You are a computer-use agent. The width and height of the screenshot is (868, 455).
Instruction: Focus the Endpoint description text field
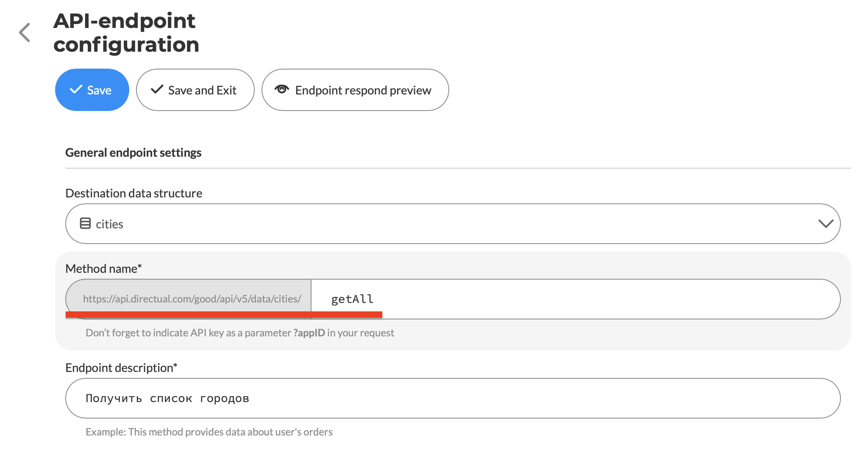[x=453, y=398]
